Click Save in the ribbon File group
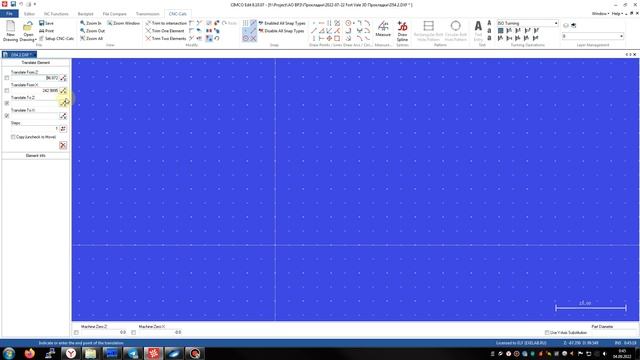The height and width of the screenshot is (360, 640). [x=46, y=23]
